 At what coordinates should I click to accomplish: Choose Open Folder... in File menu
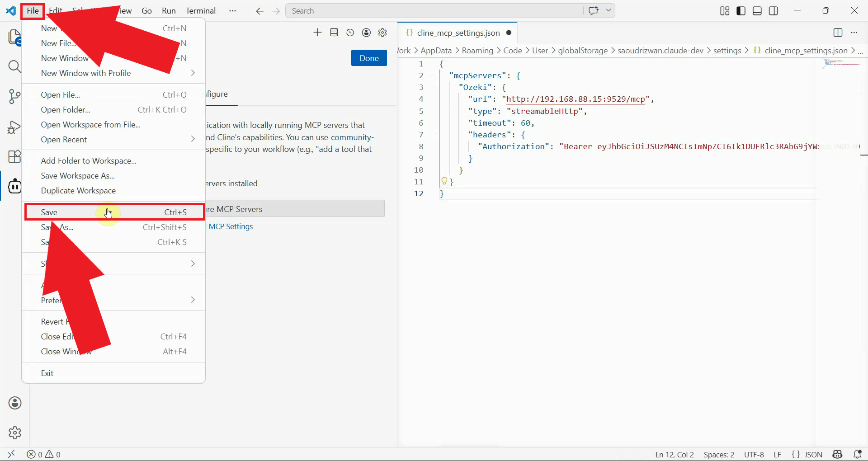(114, 109)
